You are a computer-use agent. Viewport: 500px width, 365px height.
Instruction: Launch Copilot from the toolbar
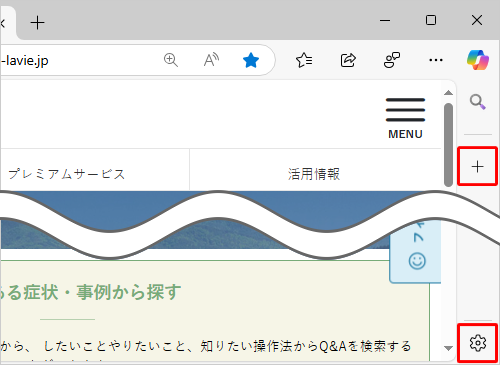point(478,60)
